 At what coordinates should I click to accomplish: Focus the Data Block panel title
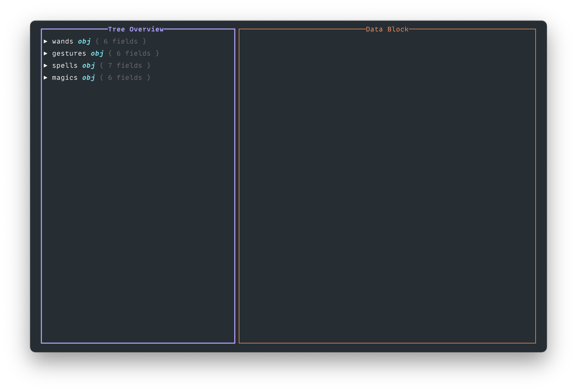pos(387,29)
